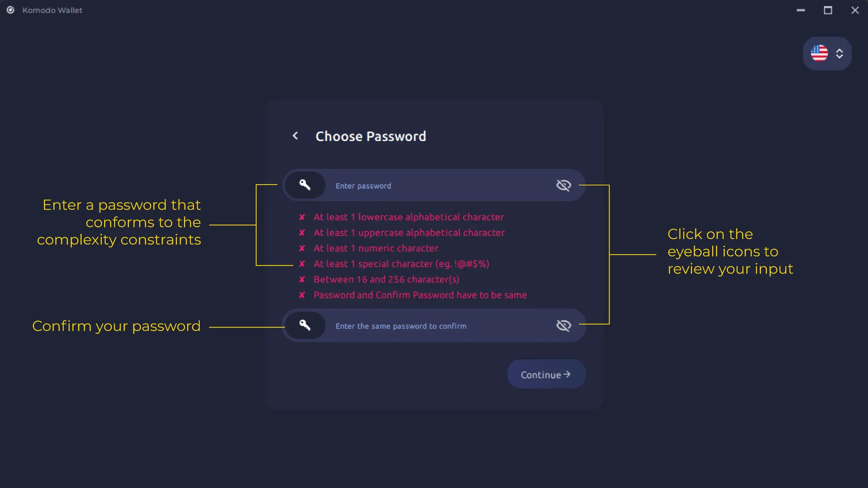This screenshot has width=868, height=488.
Task: Expand the flag selector using its chevrons
Action: [x=840, y=53]
